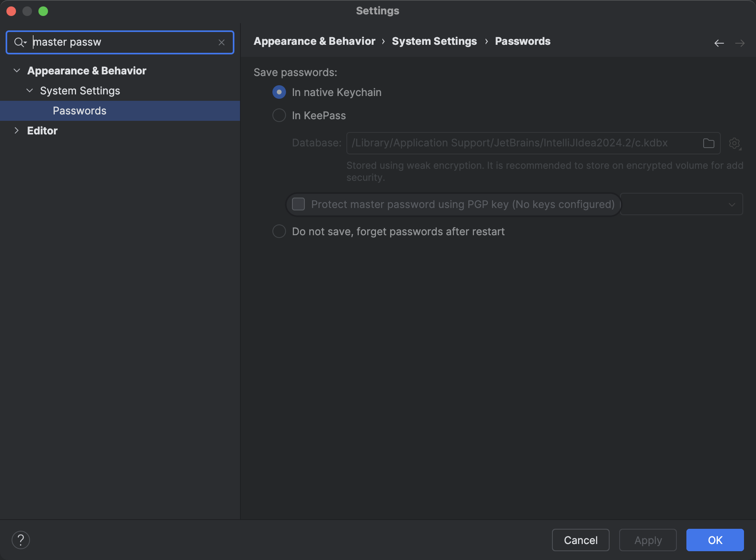This screenshot has width=756, height=560.
Task: Expand the Editor section
Action: (17, 130)
